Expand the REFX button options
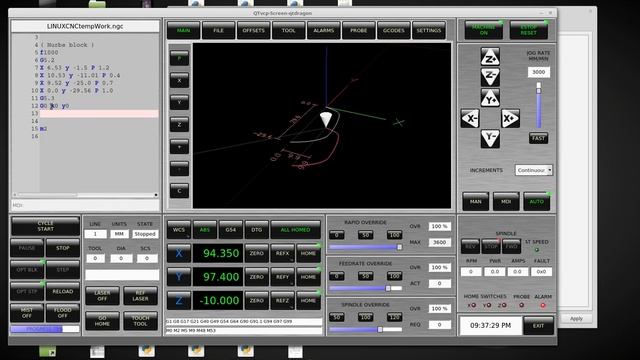This screenshot has width=640, height=360. click(x=282, y=253)
